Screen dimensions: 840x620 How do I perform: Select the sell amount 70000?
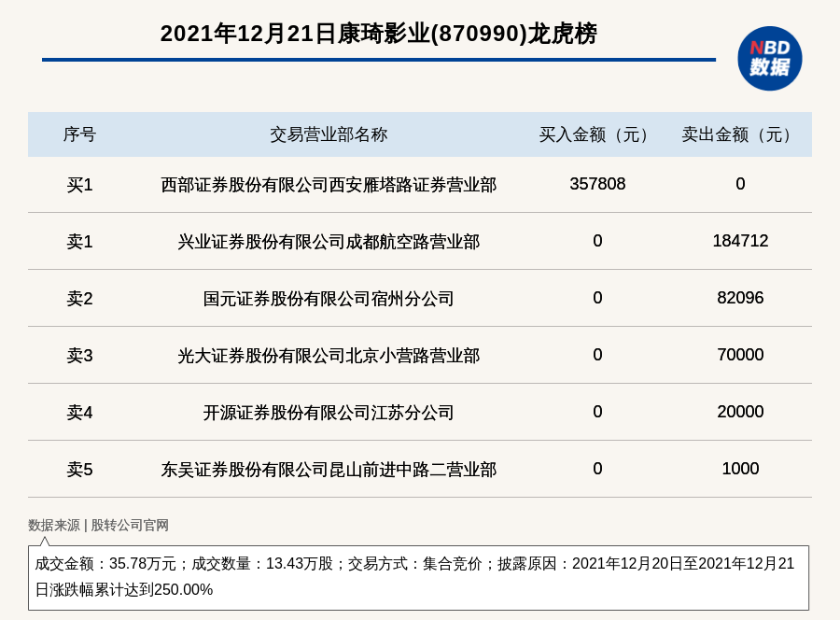point(740,355)
